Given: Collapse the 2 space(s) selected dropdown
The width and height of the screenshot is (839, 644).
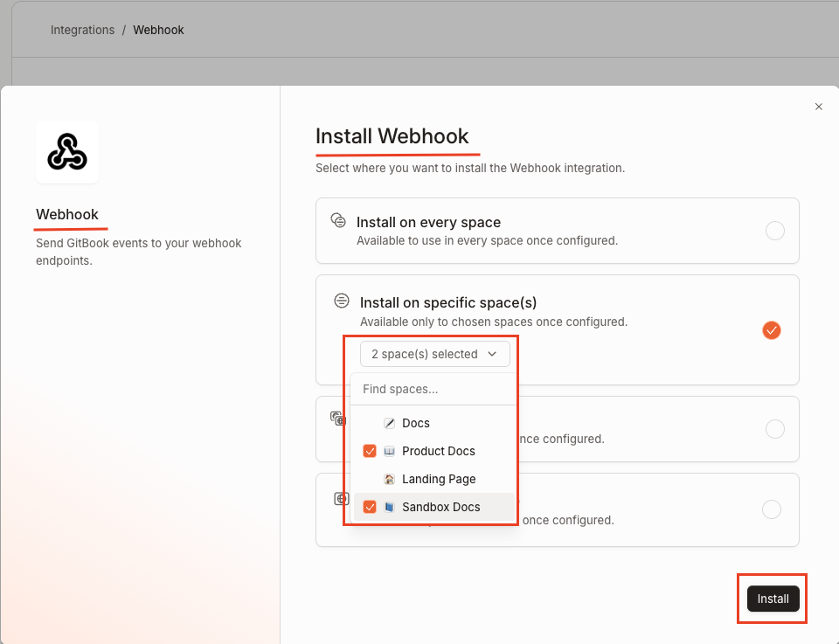Looking at the screenshot, I should point(434,354).
